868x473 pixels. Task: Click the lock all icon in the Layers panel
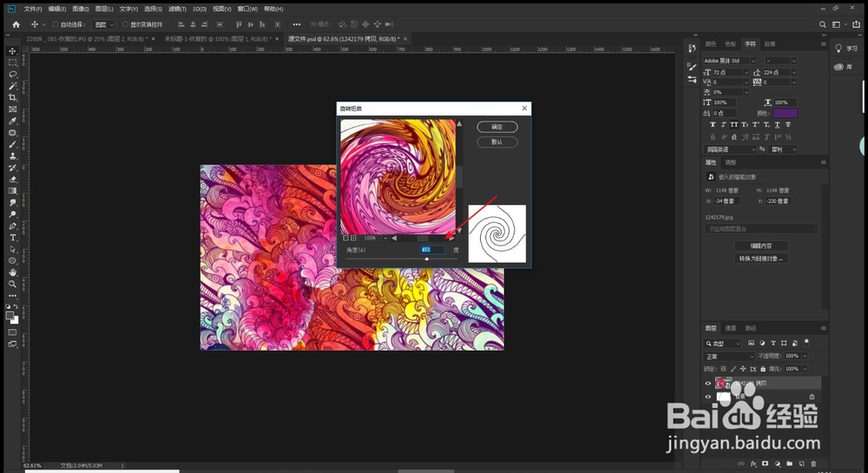click(x=763, y=369)
